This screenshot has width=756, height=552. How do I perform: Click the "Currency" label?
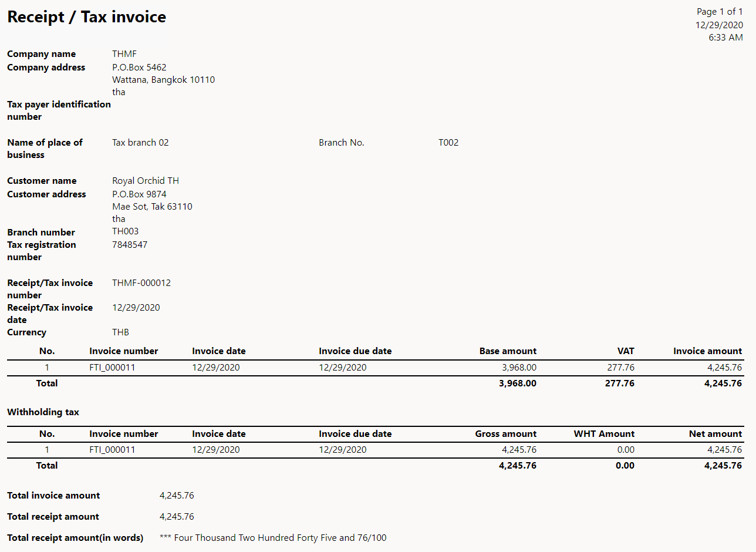point(26,332)
